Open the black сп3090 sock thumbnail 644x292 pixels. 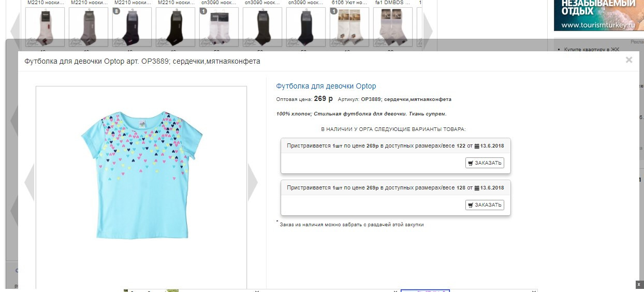pos(262,27)
